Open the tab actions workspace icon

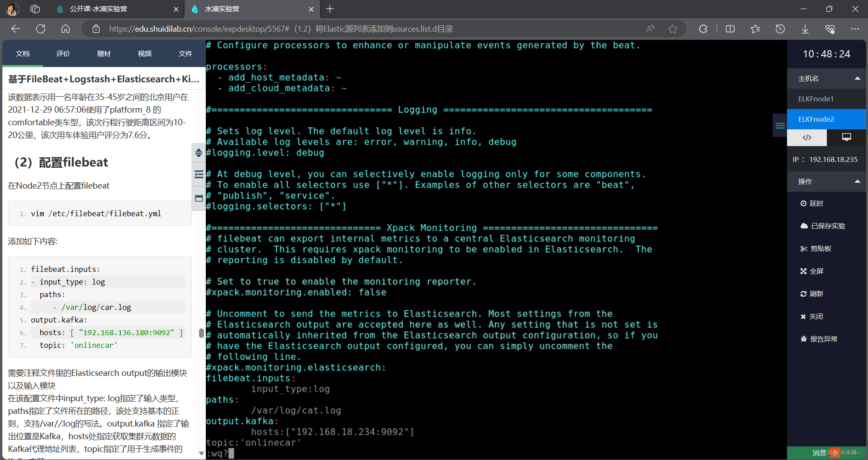click(35, 9)
